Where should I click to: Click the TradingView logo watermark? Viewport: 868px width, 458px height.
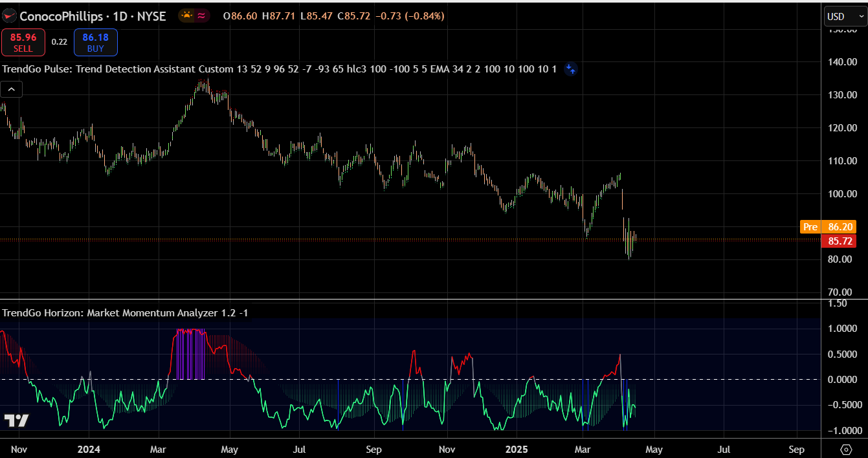(16, 420)
